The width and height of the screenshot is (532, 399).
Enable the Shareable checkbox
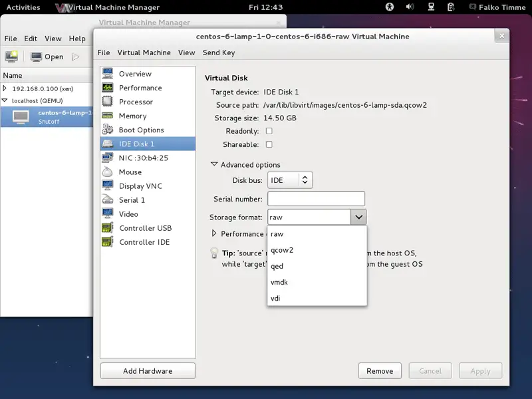(x=269, y=144)
